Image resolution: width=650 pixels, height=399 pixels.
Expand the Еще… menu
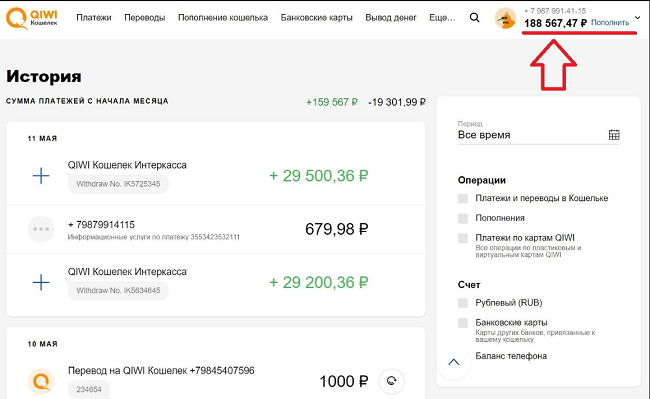442,18
